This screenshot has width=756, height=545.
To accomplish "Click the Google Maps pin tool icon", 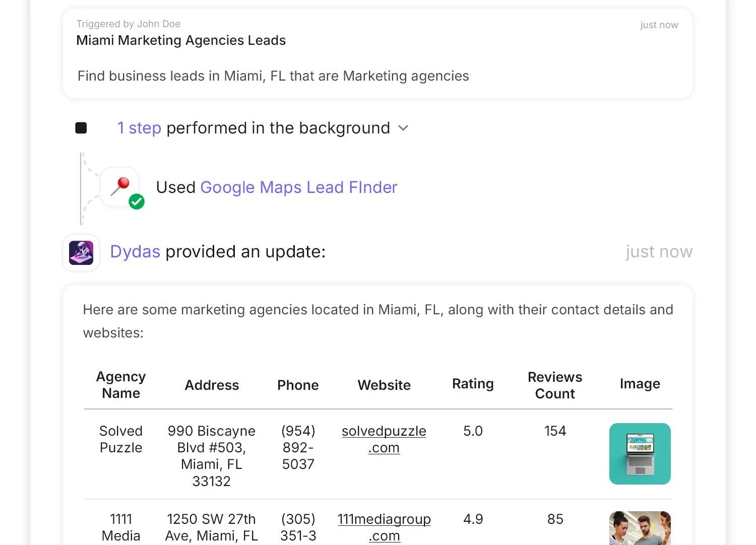I will (120, 186).
